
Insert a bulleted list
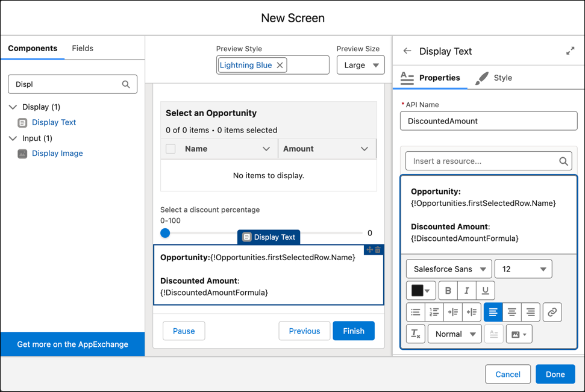(x=416, y=312)
